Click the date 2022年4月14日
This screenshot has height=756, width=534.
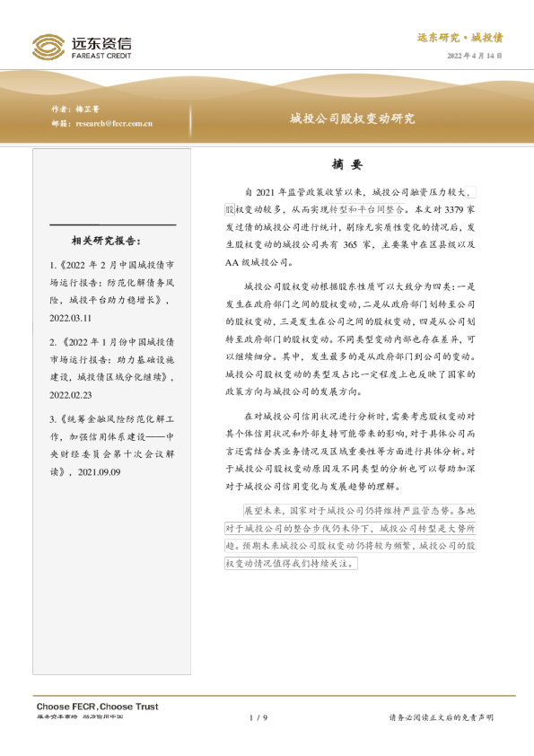click(474, 56)
